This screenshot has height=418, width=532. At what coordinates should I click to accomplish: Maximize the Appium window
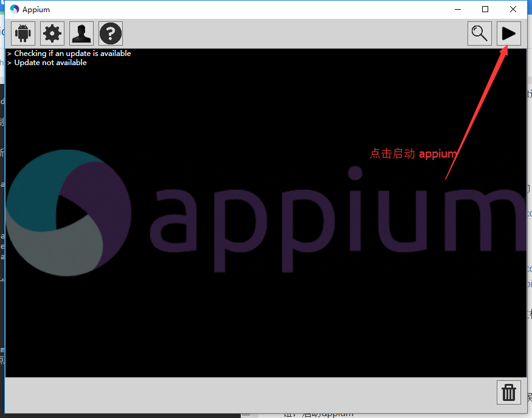click(485, 9)
